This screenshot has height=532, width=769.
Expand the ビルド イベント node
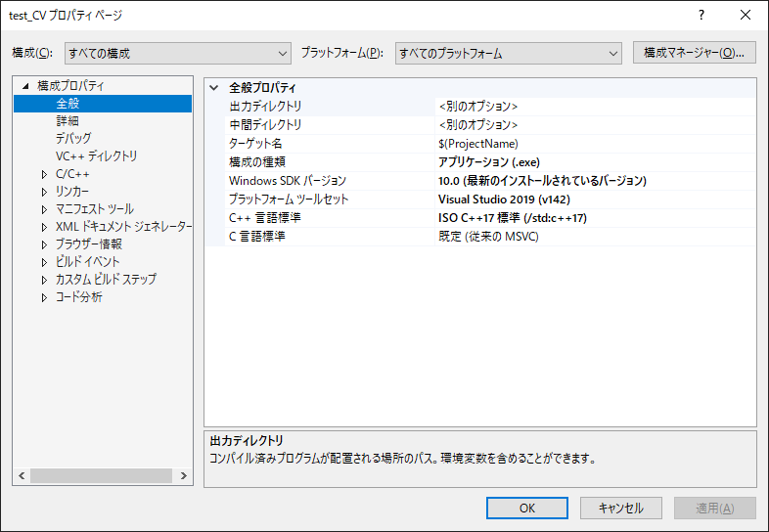point(44,262)
